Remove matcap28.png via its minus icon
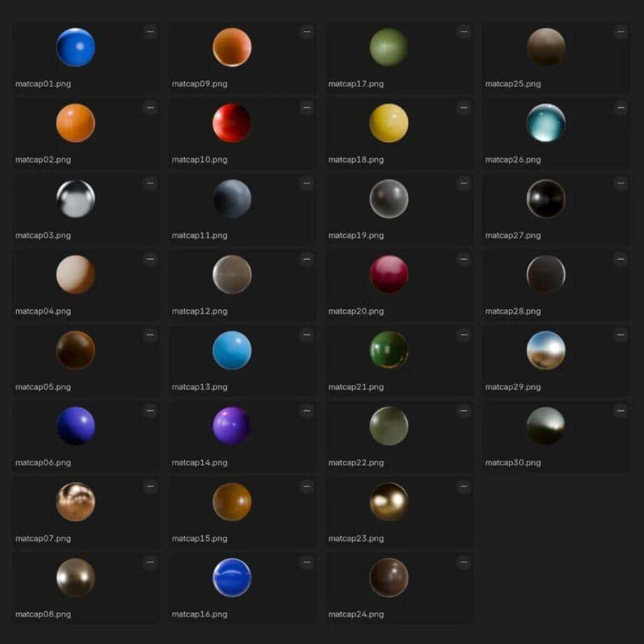The width and height of the screenshot is (644, 644). coord(621,259)
